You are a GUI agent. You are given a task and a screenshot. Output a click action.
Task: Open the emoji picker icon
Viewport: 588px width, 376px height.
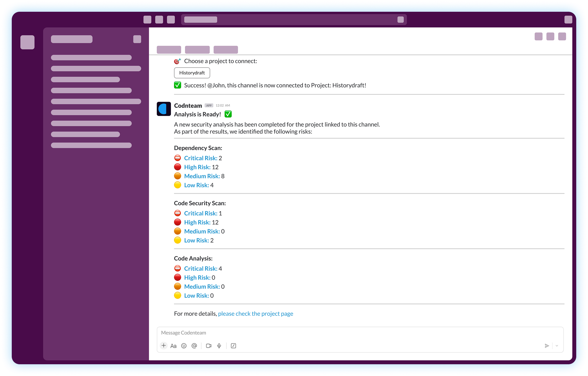coord(184,346)
